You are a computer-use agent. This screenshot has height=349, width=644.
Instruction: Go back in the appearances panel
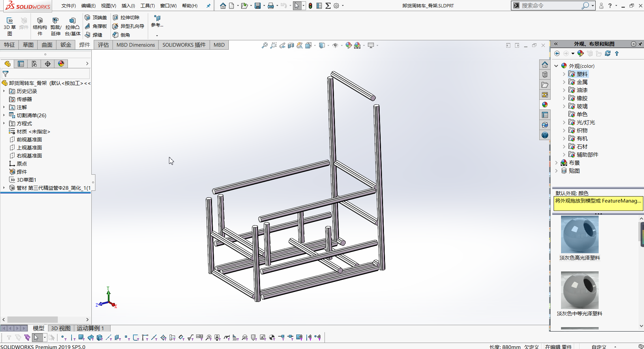(557, 53)
